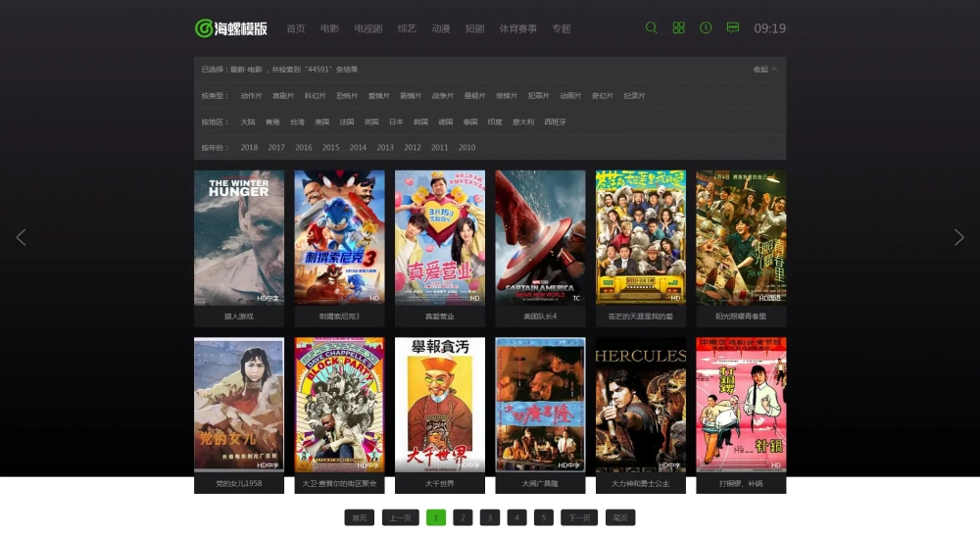
Task: Filter by region 西班牙
Action: coord(555,122)
